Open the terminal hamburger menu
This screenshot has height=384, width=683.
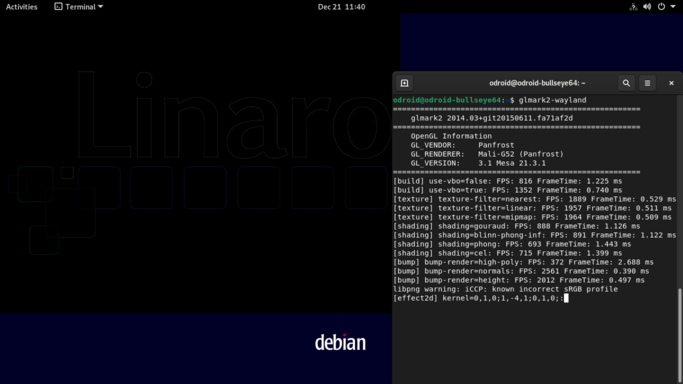point(647,83)
